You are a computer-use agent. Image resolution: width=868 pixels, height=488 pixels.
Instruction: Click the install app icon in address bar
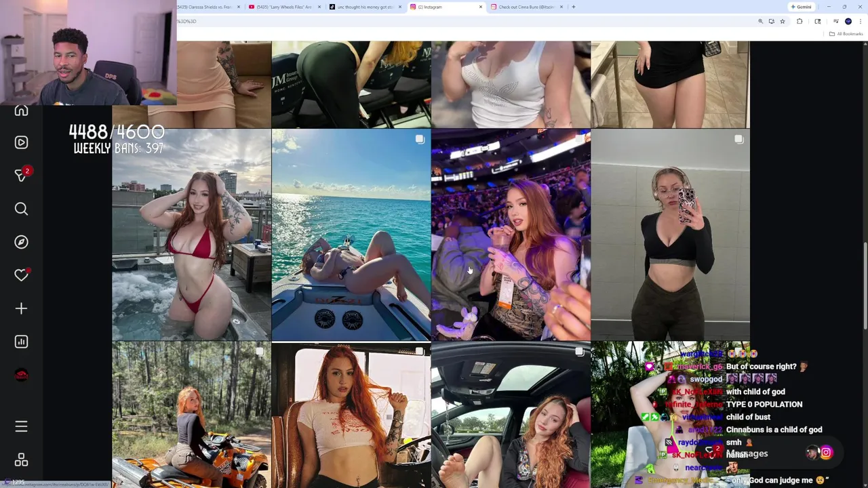tap(771, 22)
